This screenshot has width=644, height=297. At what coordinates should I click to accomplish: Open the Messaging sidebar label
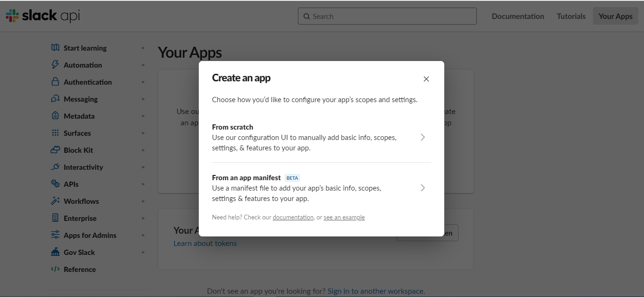click(81, 99)
